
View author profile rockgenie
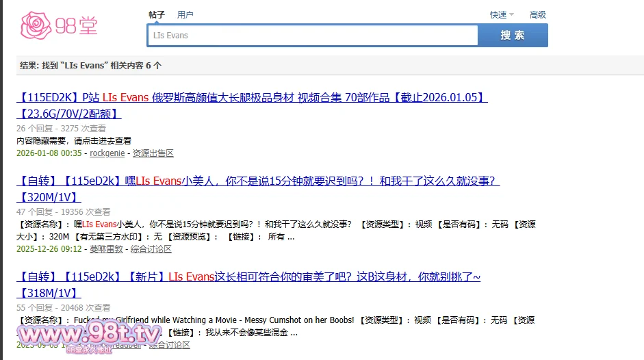107,153
